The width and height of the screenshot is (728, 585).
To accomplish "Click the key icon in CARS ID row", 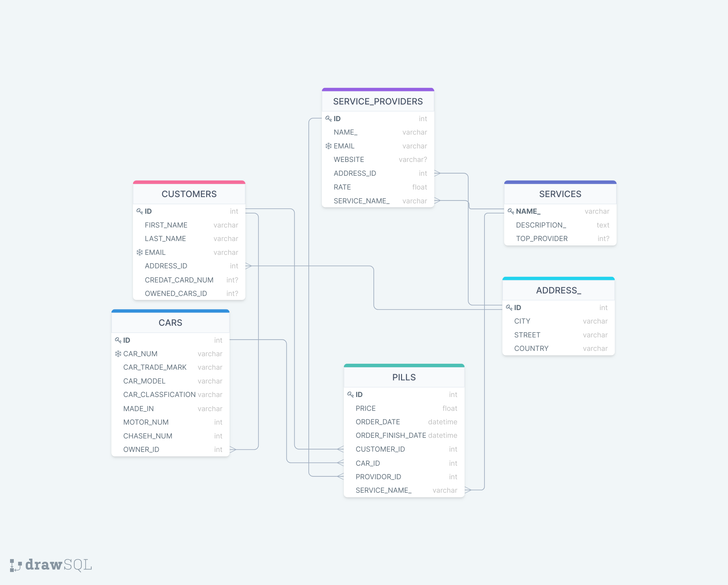I will coord(118,340).
